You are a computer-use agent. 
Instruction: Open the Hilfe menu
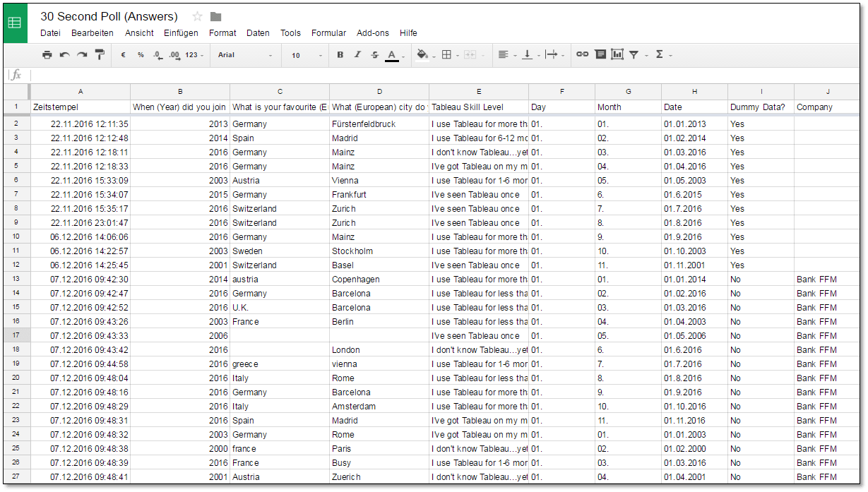coord(408,33)
